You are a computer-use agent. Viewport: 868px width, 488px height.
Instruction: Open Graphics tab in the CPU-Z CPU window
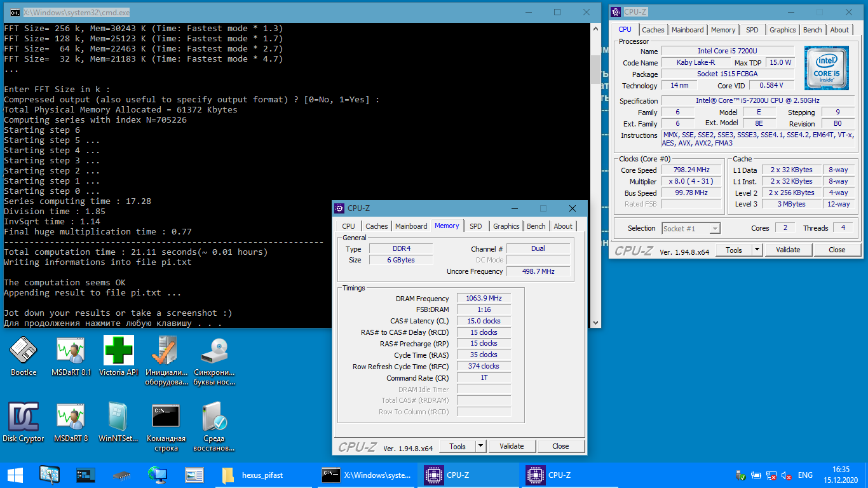(x=783, y=30)
